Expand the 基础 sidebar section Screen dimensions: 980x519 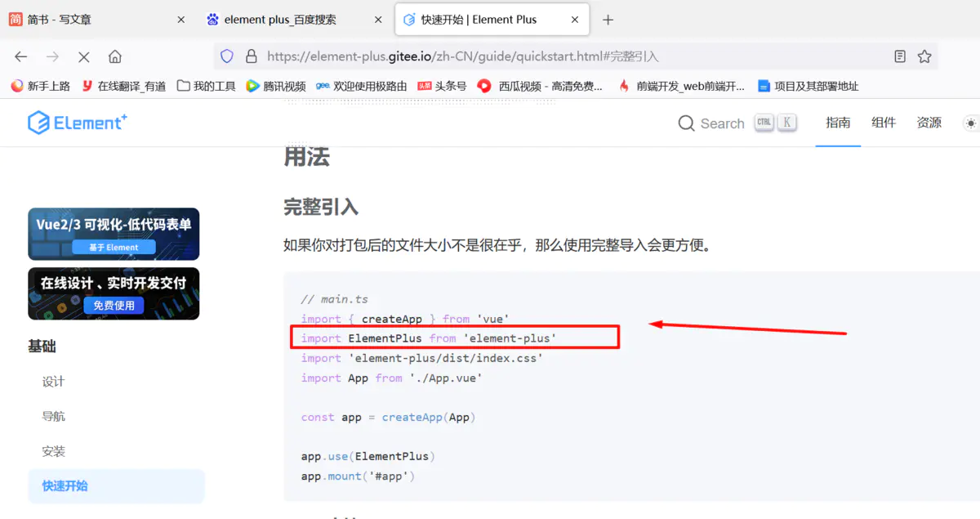42,346
